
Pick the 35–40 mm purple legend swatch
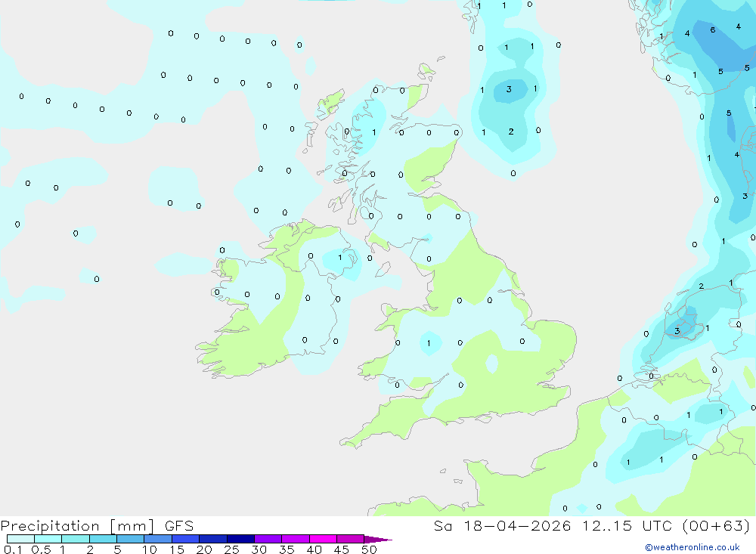[x=296, y=539]
